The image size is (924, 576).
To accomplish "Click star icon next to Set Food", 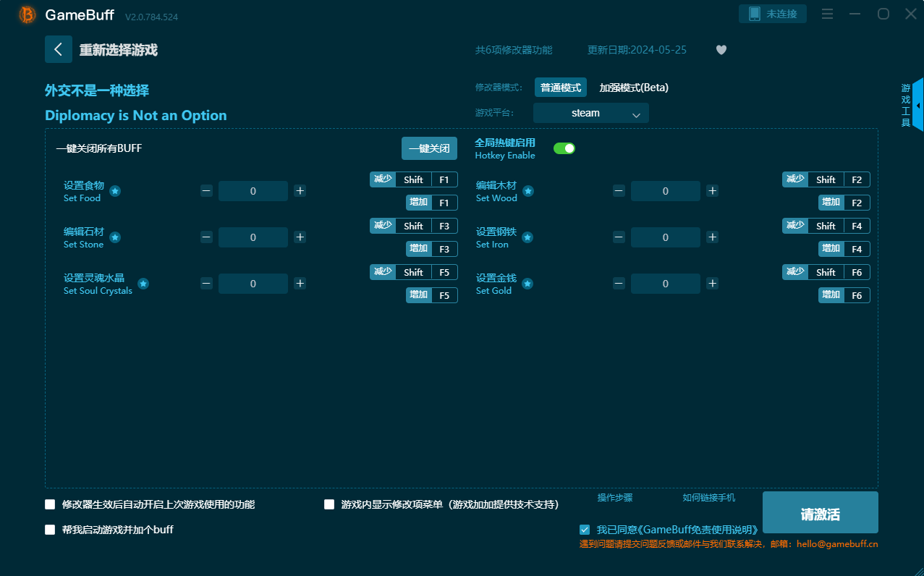I will pyautogui.click(x=115, y=191).
